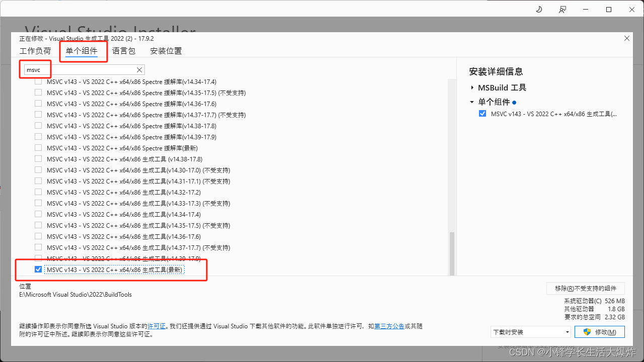644x362 pixels.
Task: Check Spectre 缓解库 (v14.36-17.6) checkbox
Action: click(x=38, y=104)
